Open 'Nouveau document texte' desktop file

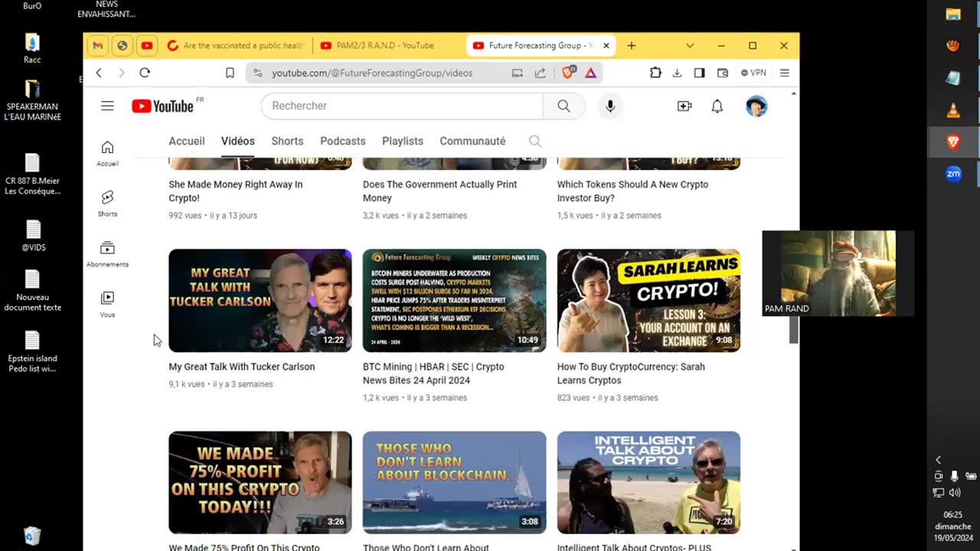click(32, 291)
